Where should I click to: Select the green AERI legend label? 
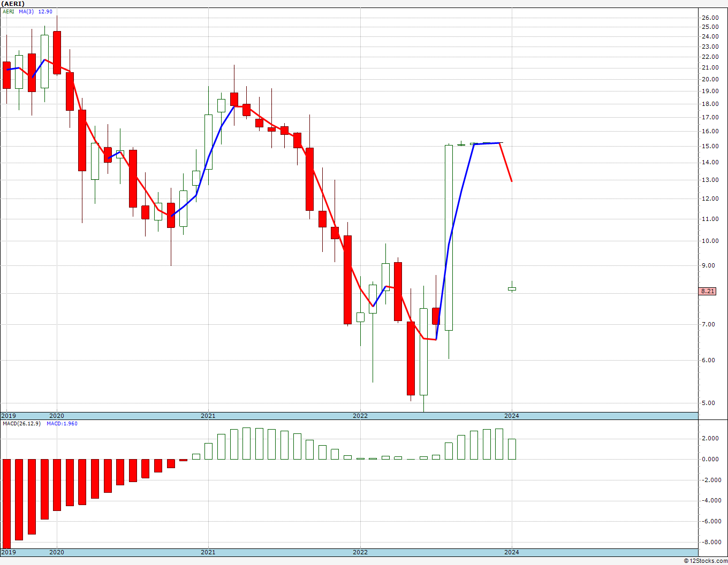point(9,11)
